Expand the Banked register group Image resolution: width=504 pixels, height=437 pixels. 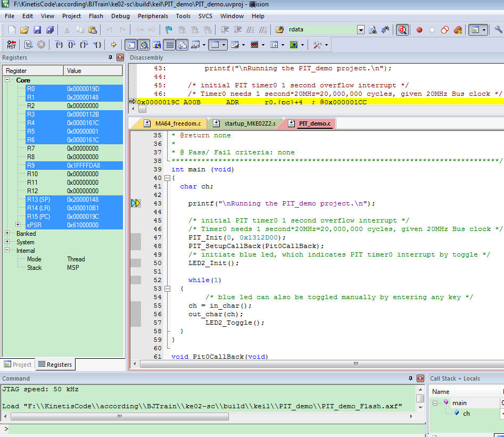(7, 233)
